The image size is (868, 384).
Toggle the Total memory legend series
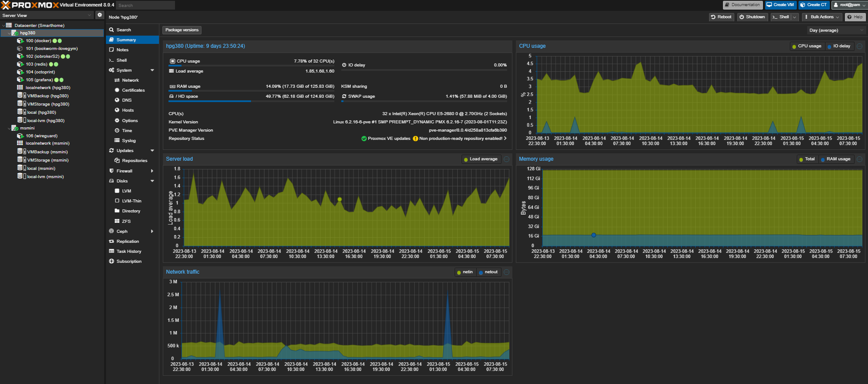point(807,159)
